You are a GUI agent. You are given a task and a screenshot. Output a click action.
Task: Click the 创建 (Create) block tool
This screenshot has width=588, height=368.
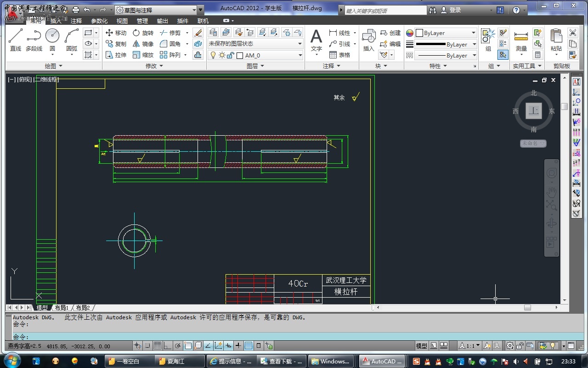390,33
